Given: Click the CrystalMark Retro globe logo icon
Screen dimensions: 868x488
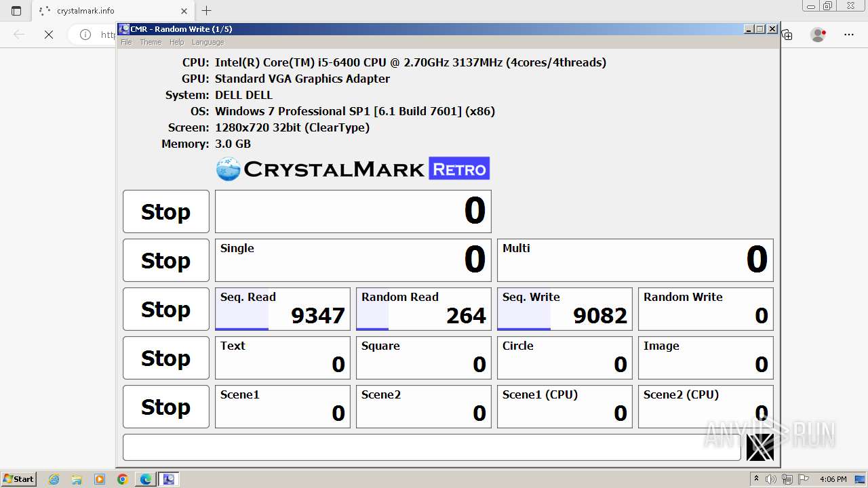Looking at the screenshot, I should pos(229,169).
